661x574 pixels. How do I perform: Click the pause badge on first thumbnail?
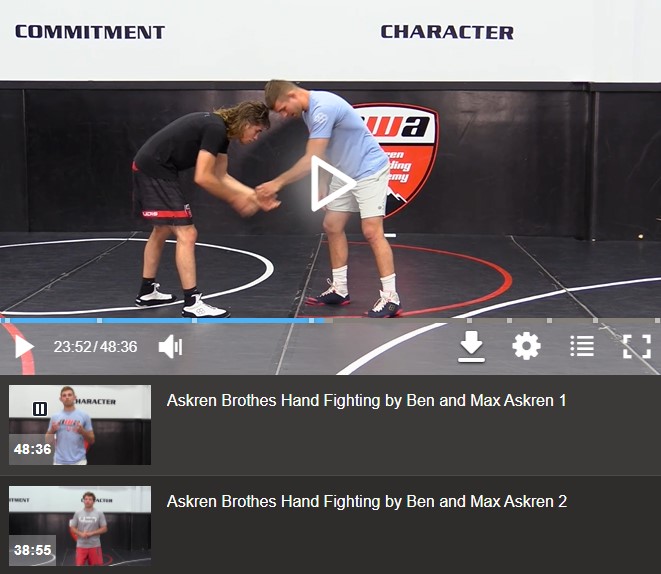[x=40, y=409]
